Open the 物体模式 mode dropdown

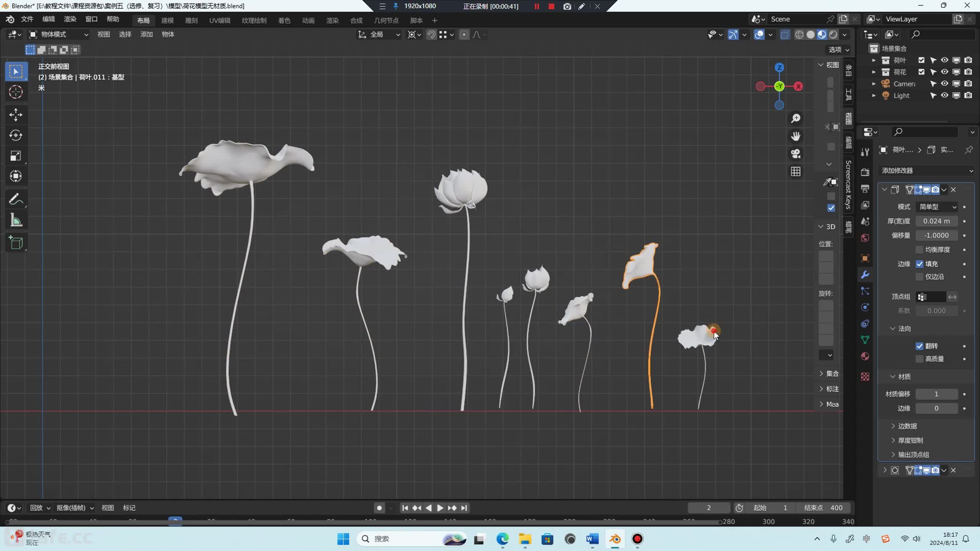(x=59, y=35)
